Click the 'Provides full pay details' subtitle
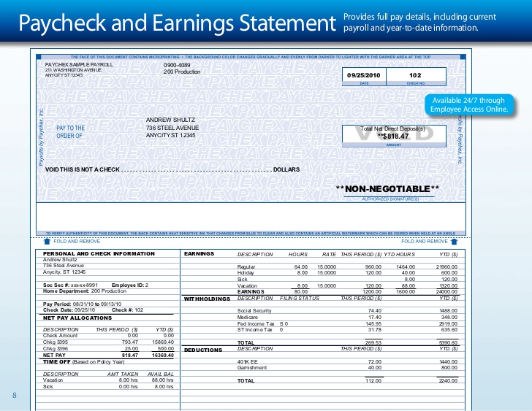This screenshot has width=532, height=411. pos(419,22)
